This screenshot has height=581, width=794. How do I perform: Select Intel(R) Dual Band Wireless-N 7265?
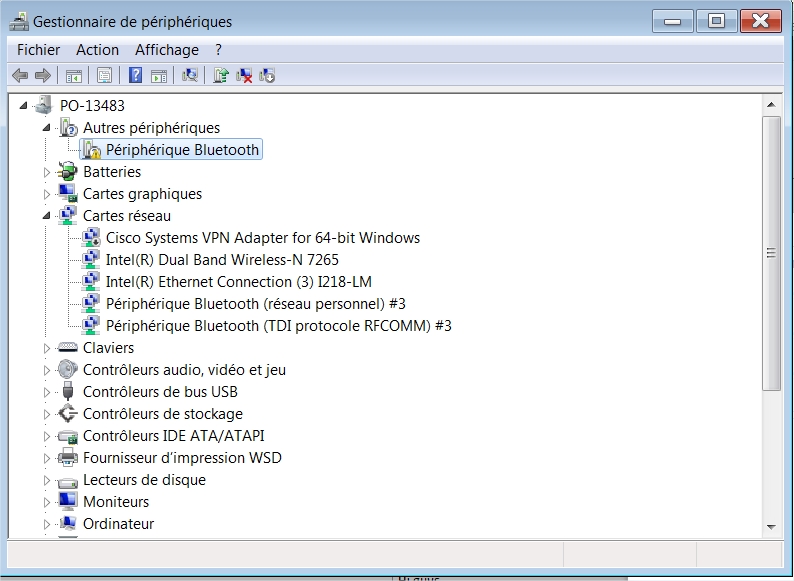tap(222, 260)
